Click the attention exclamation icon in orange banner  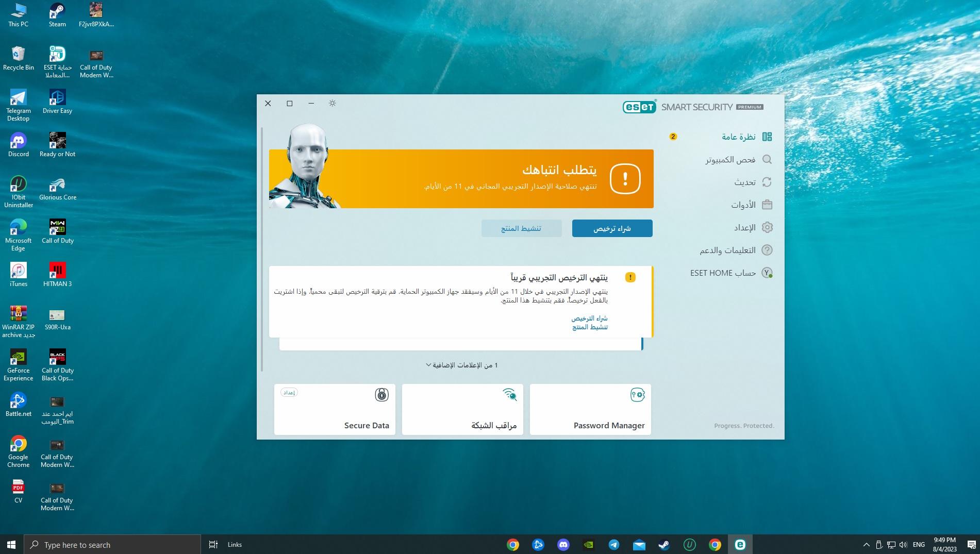pyautogui.click(x=625, y=179)
